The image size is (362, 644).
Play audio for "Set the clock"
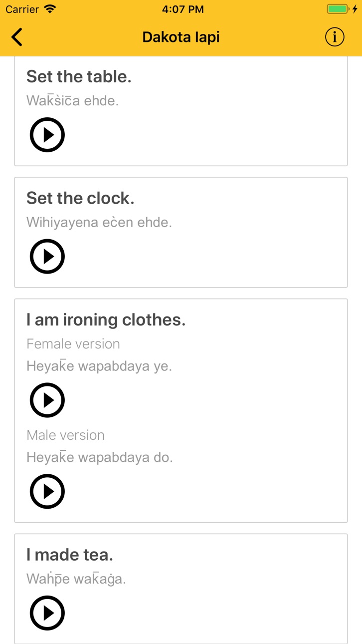(x=47, y=257)
